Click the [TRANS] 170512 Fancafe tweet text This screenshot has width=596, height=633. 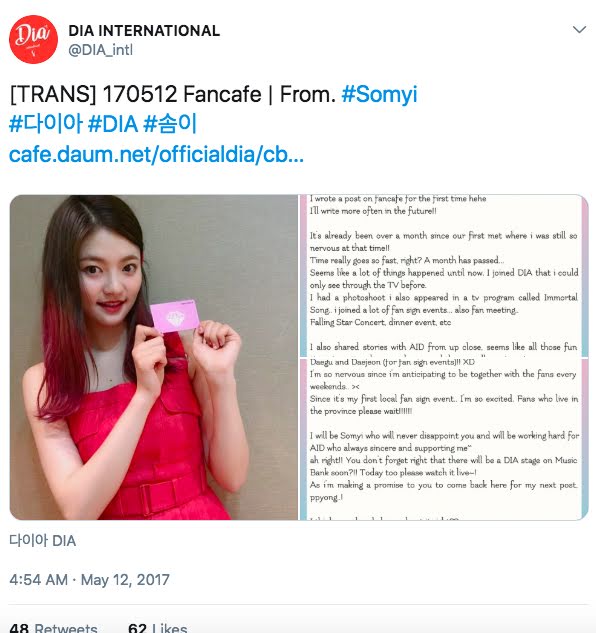[x=173, y=94]
